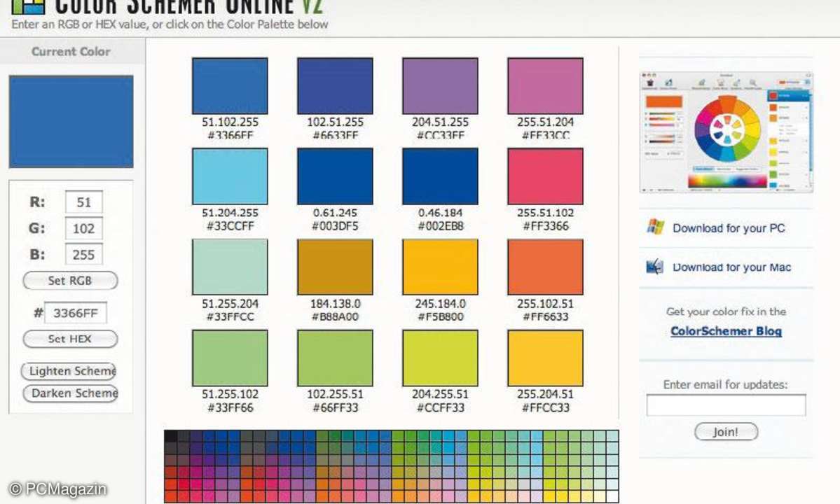Visit the ColorSchemer Blog link
This screenshot has width=840, height=504.
[x=726, y=331]
